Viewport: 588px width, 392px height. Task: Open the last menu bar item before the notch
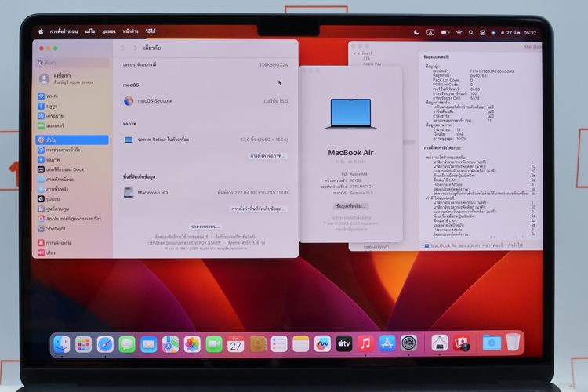pyautogui.click(x=151, y=31)
